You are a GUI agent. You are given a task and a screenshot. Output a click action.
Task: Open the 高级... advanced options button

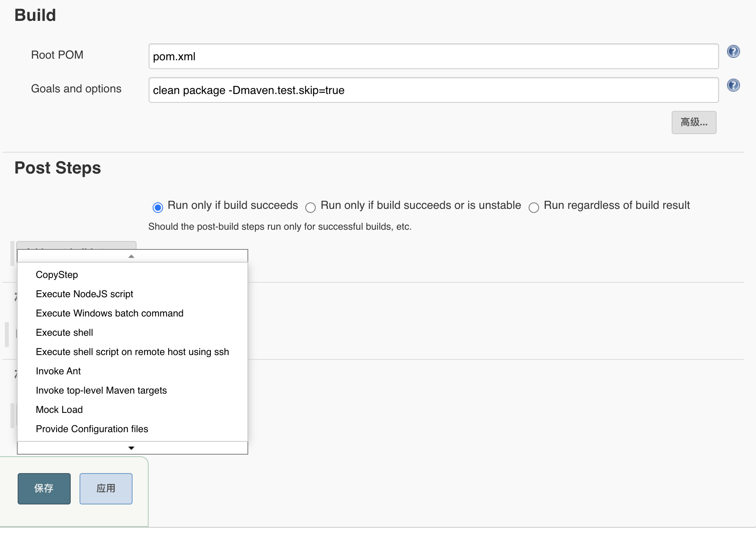pos(694,122)
